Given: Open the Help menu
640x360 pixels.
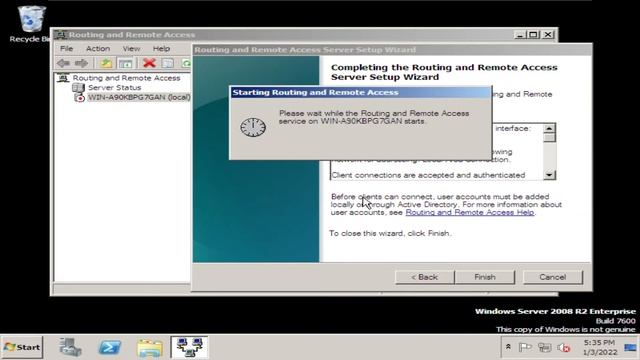Looking at the screenshot, I should [161, 49].
